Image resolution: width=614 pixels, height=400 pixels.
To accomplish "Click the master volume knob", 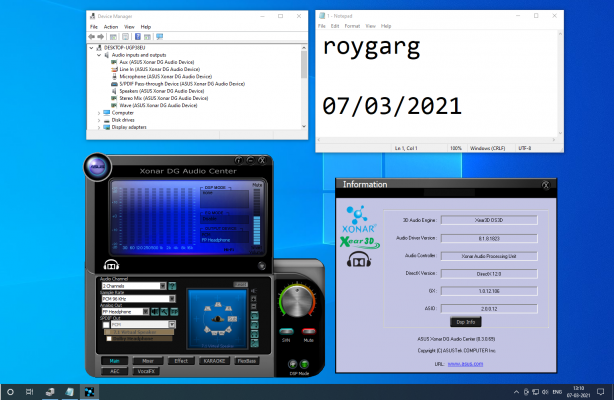I will 297,301.
